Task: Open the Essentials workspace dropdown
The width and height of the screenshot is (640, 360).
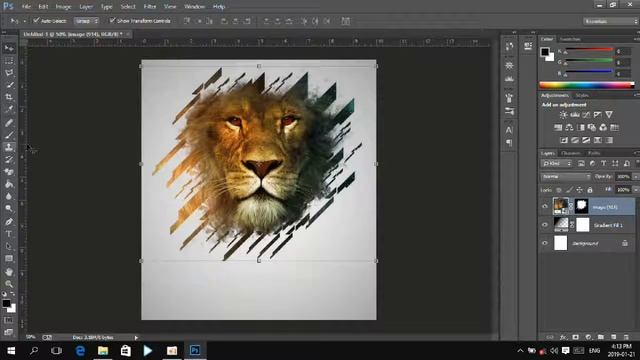Action: tap(611, 21)
